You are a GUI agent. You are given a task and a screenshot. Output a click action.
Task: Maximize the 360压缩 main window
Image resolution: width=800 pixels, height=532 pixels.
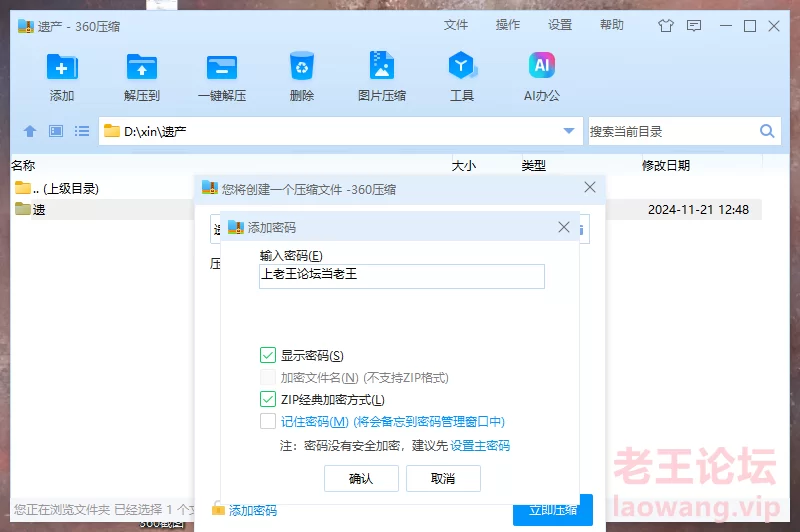coord(749,26)
